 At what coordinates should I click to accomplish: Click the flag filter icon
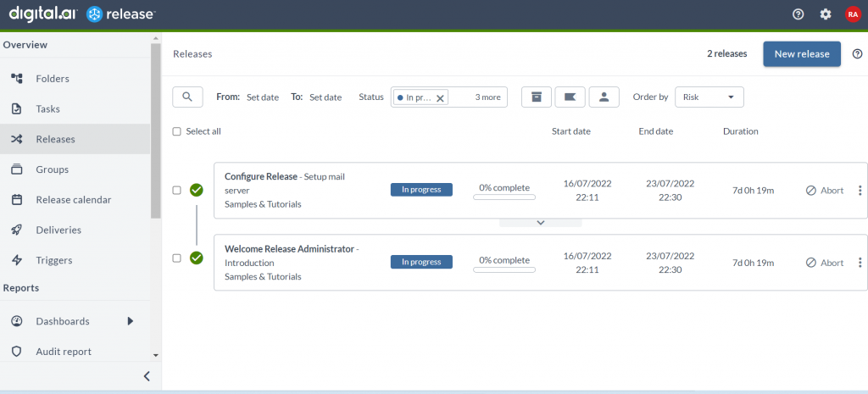coord(570,97)
